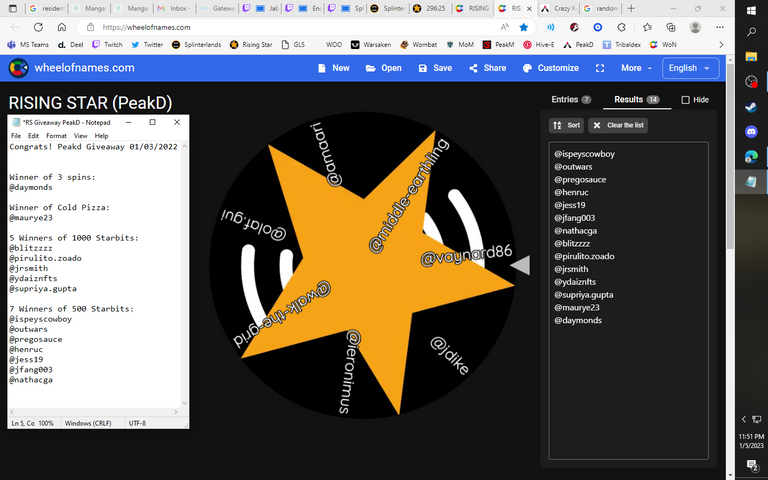The image size is (768, 480).
Task: Sort the results list
Action: pyautogui.click(x=566, y=125)
